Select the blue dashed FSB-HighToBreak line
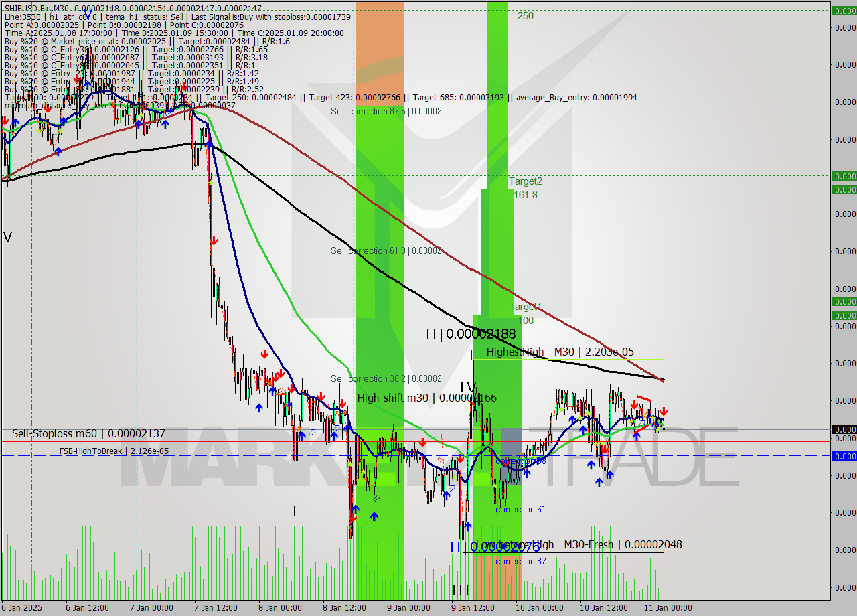This screenshot has height=616, width=857. pyautogui.click(x=415, y=455)
